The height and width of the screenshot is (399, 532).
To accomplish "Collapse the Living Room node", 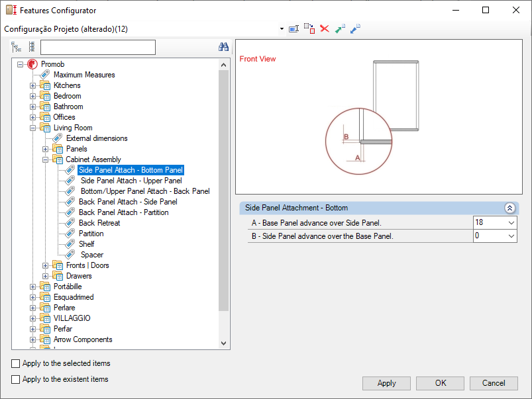I will [32, 128].
